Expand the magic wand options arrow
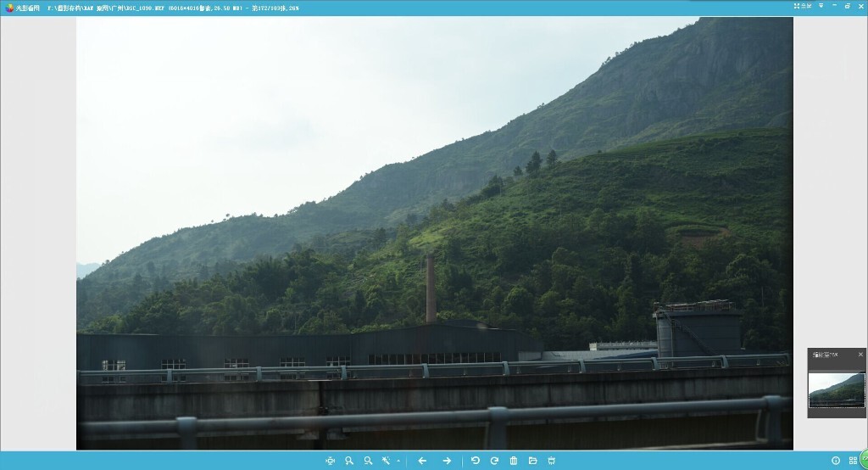Image resolution: width=868 pixels, height=470 pixels. tap(398, 461)
